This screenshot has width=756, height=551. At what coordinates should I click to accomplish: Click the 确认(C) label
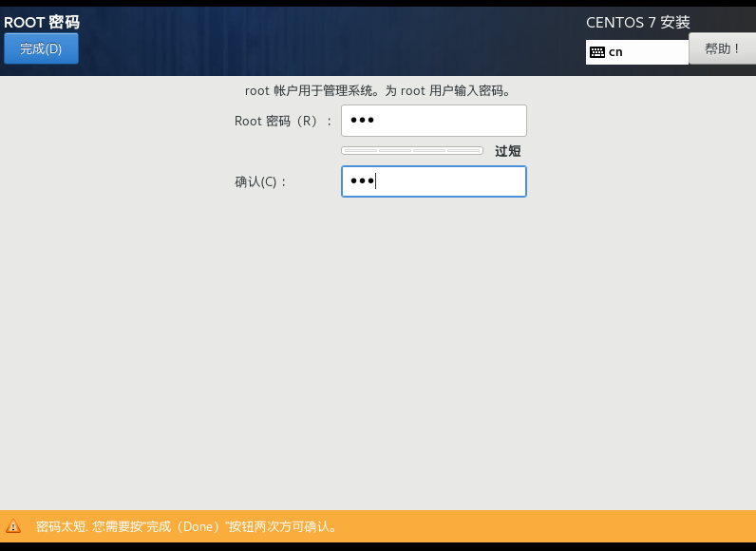click(x=260, y=181)
